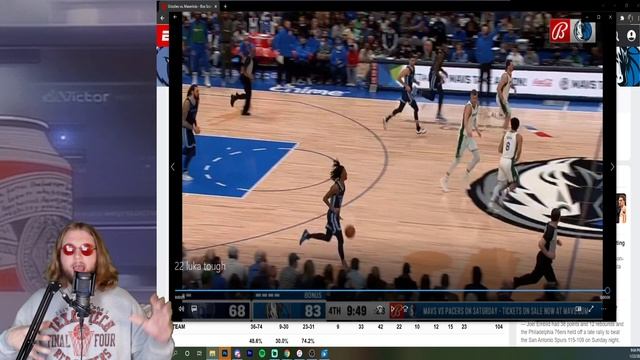Open the Windows taskbar search icon
This screenshot has height=360, width=640.
pos(175,353)
